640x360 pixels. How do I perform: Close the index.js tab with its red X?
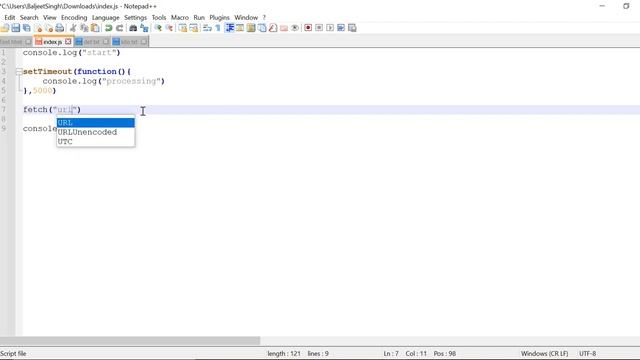click(x=68, y=42)
